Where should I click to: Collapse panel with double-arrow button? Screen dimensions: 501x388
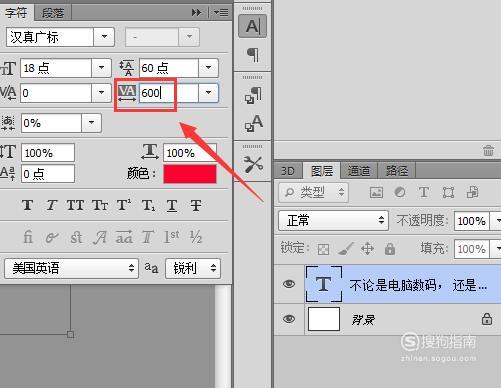click(197, 13)
